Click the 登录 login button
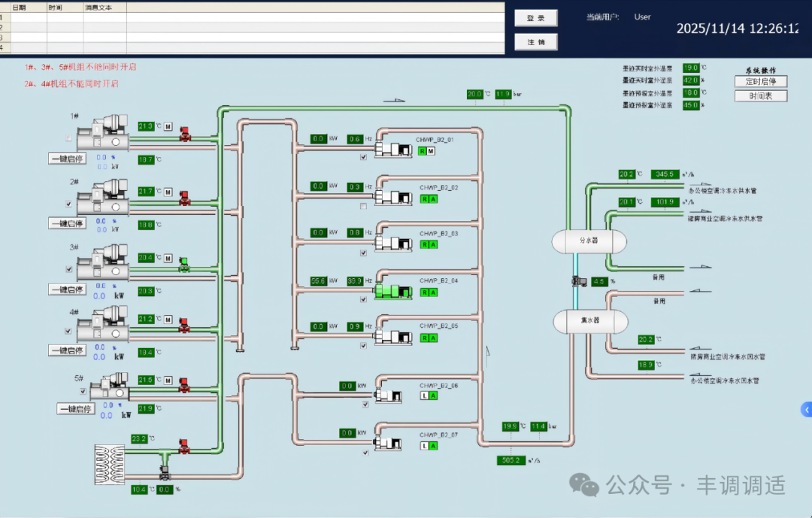 click(x=536, y=18)
